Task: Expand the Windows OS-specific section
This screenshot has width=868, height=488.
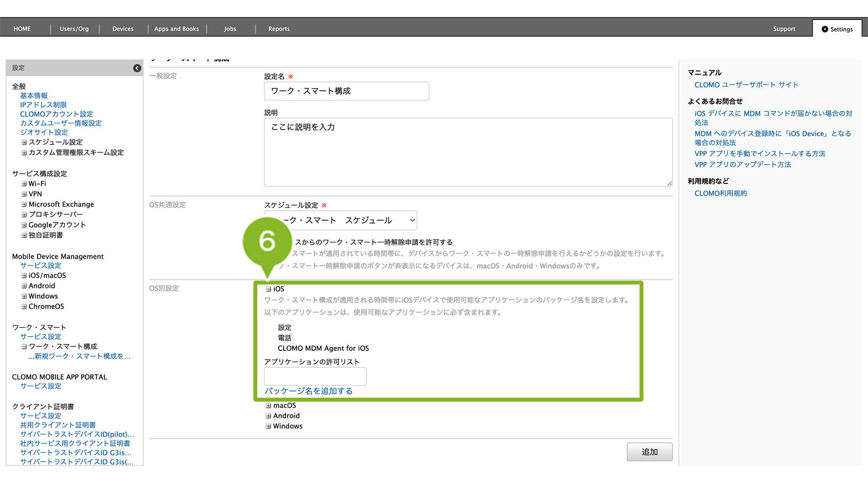Action: point(268,426)
